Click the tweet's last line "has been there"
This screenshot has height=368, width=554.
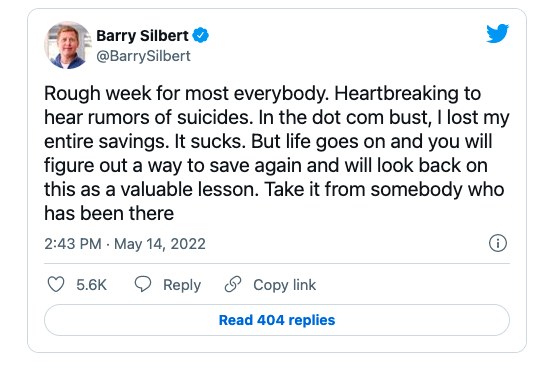[x=109, y=214]
